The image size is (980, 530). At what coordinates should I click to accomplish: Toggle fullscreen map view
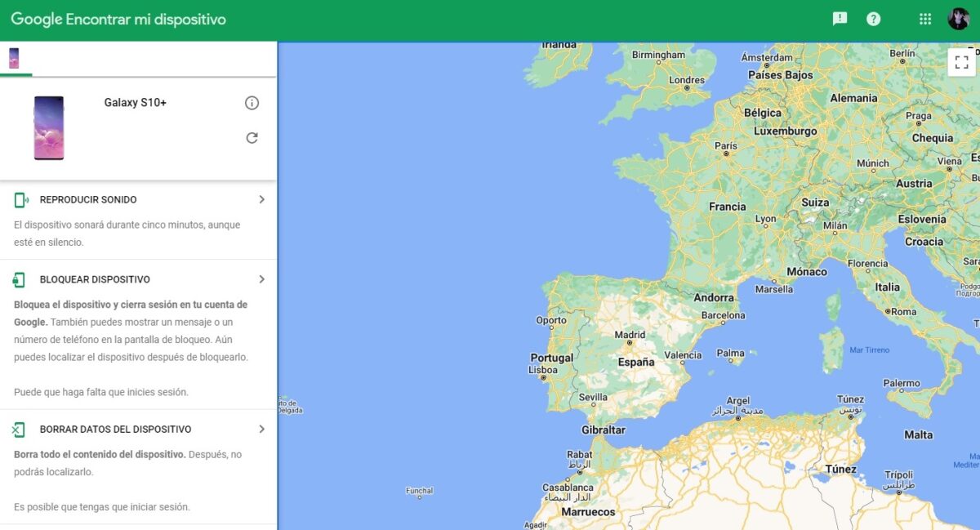coord(961,62)
